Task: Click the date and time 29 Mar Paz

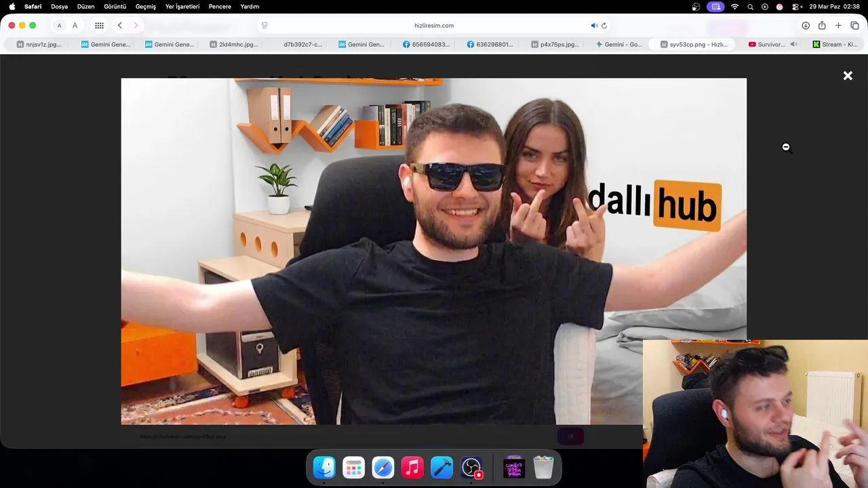Action: tap(835, 7)
